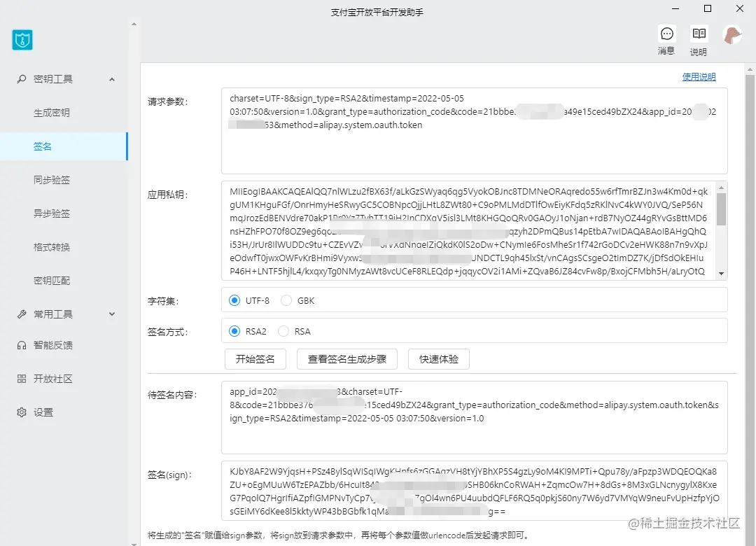Click the main panel scrollbar up arrow
This screenshot has width=756, height=546.
[750, 69]
